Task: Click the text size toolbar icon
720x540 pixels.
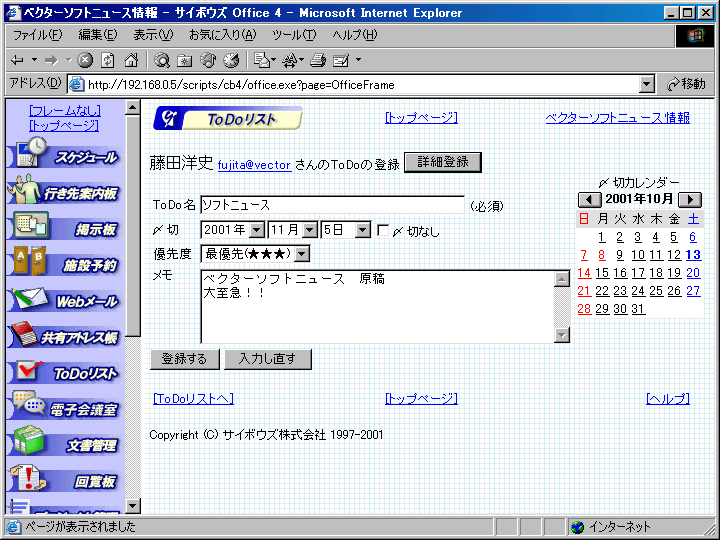Action: click(290, 60)
